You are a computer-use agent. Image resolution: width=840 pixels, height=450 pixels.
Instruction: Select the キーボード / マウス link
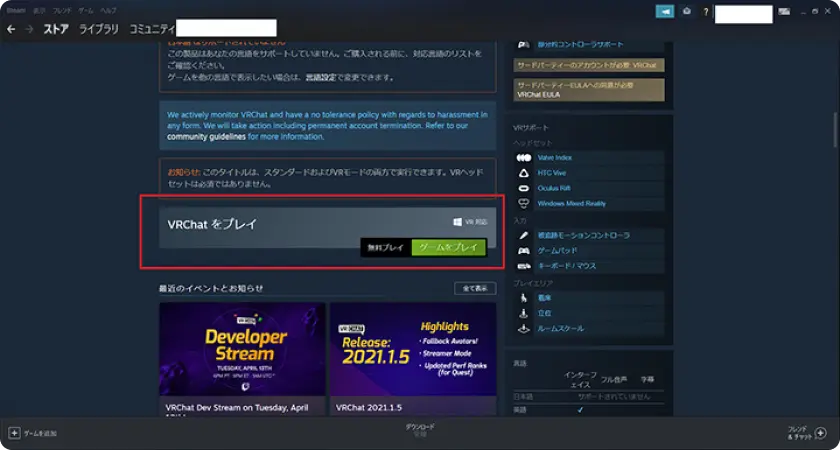pos(567,266)
